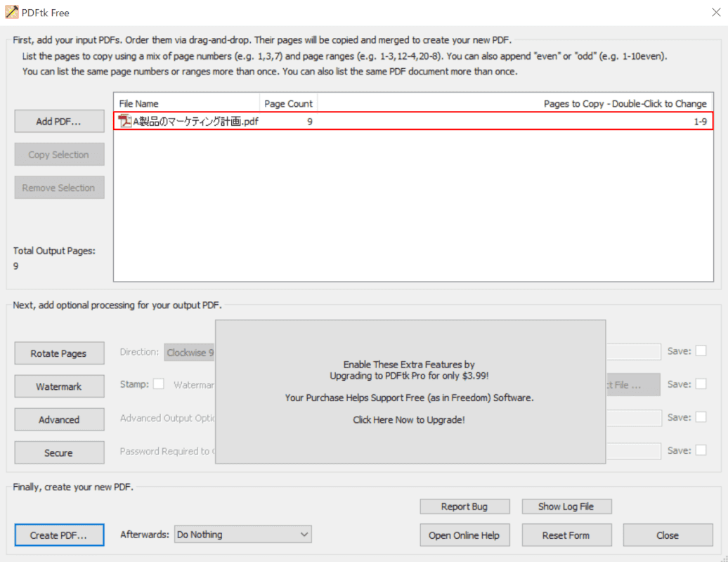This screenshot has height=562, width=728.
Task: Click the PDF file icon for A製品のマーケティング計画.pdf
Action: [124, 121]
